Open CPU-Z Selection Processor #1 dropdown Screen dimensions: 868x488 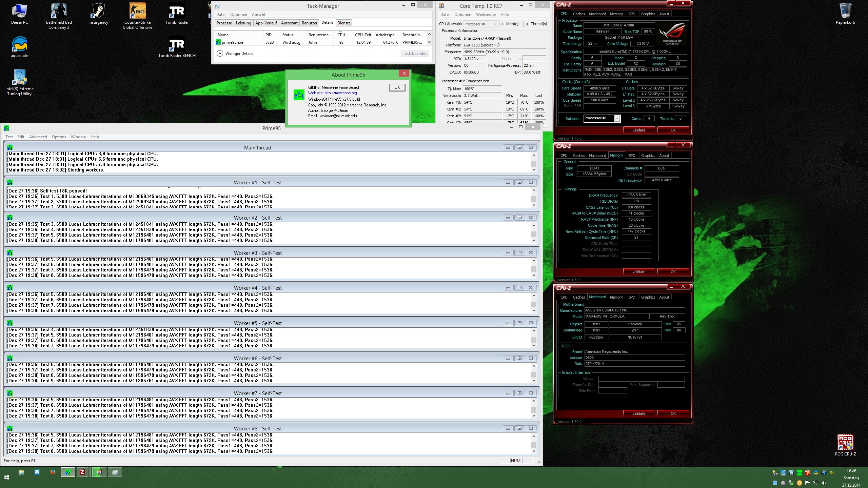click(602, 118)
